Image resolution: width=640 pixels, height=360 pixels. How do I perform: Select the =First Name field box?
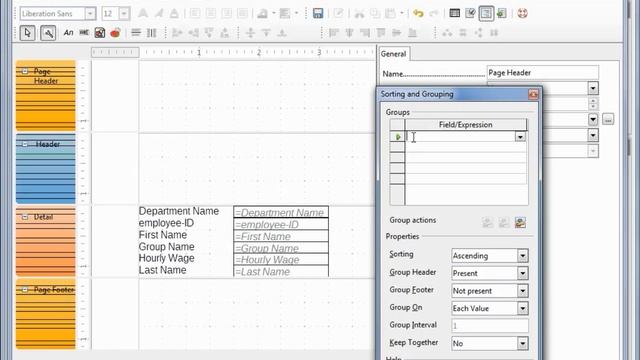click(281, 236)
